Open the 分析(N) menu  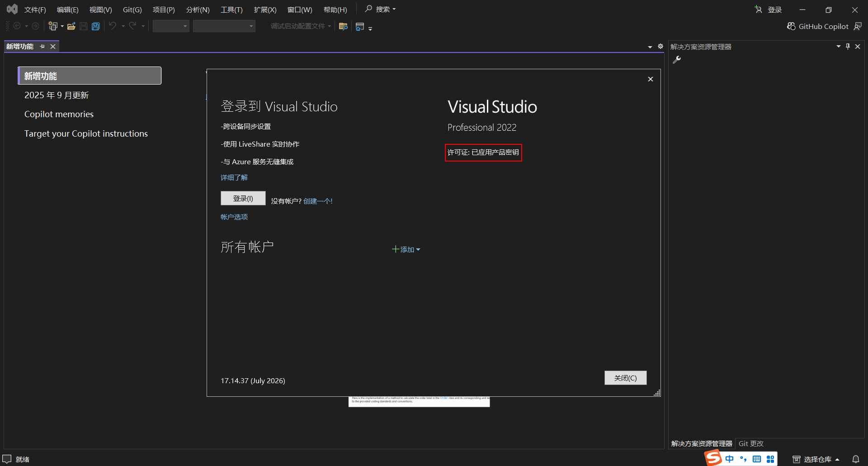click(198, 10)
